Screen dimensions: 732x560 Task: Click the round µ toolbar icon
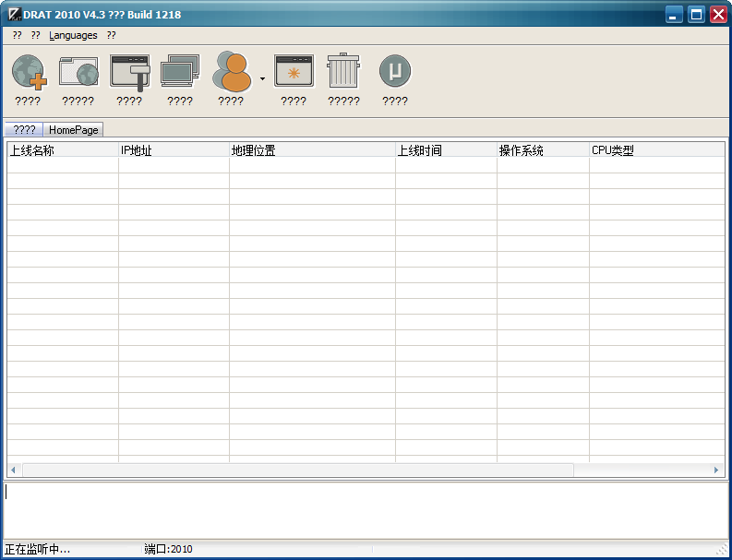coord(395,72)
